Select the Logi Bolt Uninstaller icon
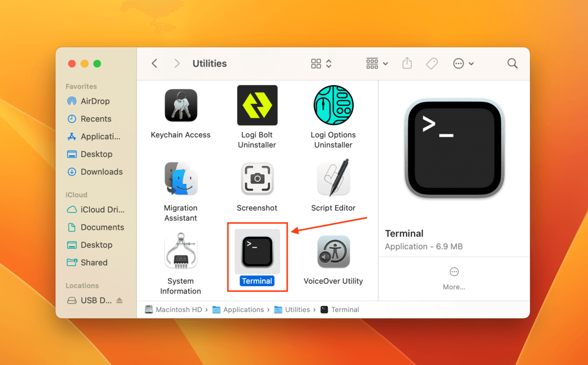Image resolution: width=588 pixels, height=365 pixels. click(257, 105)
